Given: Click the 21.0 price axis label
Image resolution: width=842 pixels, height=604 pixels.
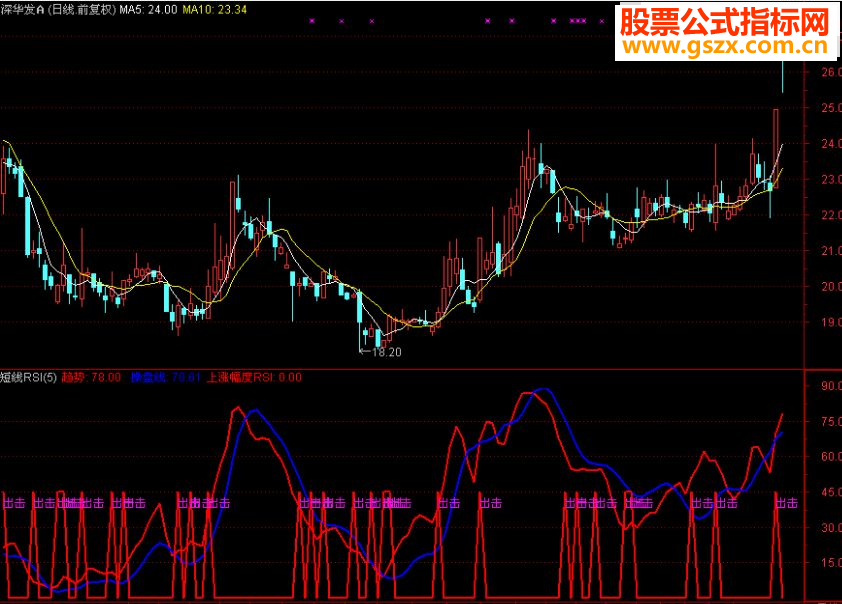Looking at the screenshot, I should pos(831,251).
